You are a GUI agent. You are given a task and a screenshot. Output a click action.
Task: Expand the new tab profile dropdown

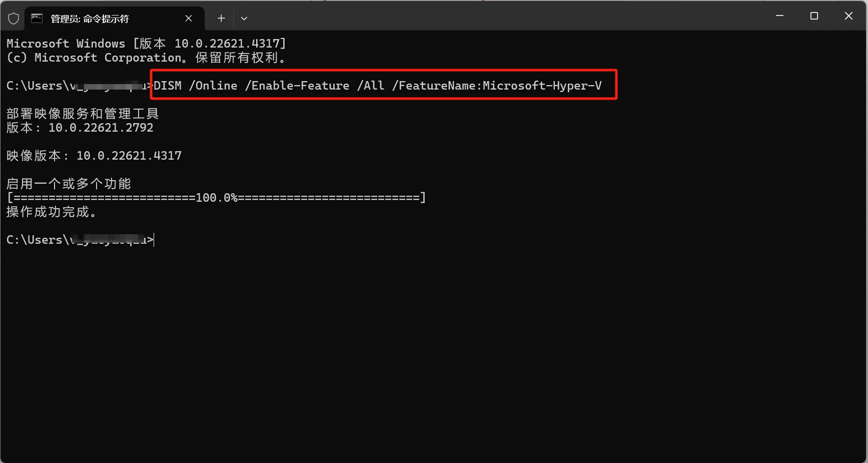[244, 19]
